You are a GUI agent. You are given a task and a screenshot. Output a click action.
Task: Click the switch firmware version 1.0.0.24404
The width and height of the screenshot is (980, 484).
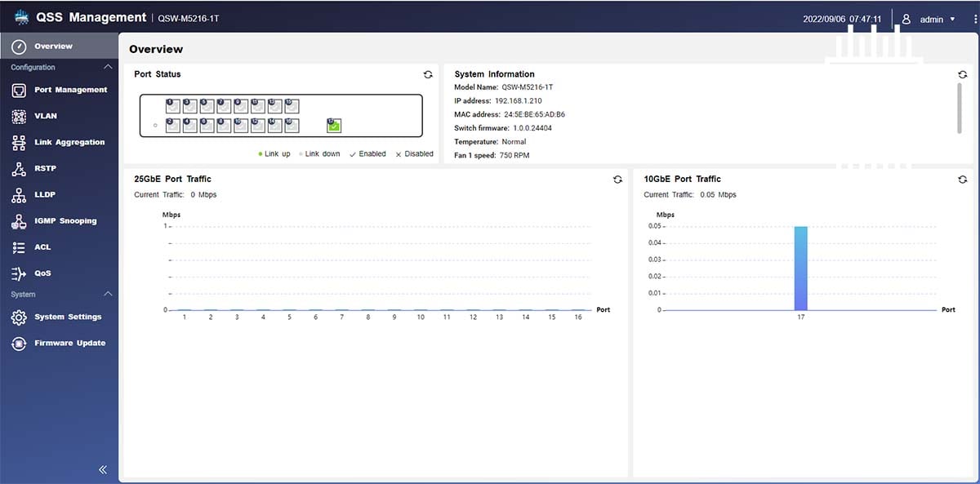pyautogui.click(x=532, y=128)
